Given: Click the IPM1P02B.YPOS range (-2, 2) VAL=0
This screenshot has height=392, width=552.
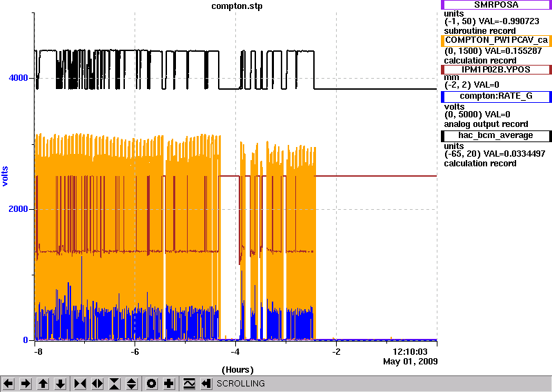Looking at the screenshot, I should pos(472,84).
